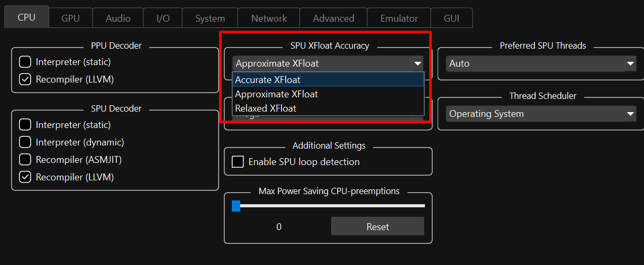Screen dimensions: 644x265
Task: Select SPU Decoder Interpreter (dynamic)
Action: tap(25, 142)
